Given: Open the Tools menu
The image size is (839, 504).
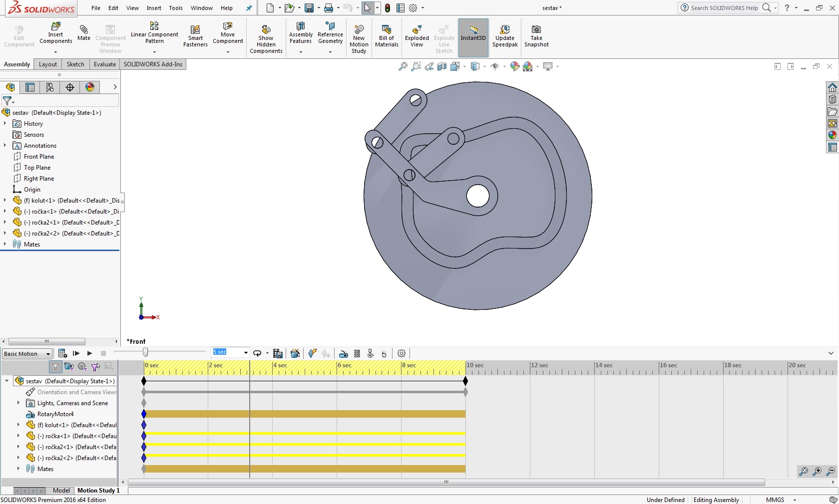Looking at the screenshot, I should 175,8.
